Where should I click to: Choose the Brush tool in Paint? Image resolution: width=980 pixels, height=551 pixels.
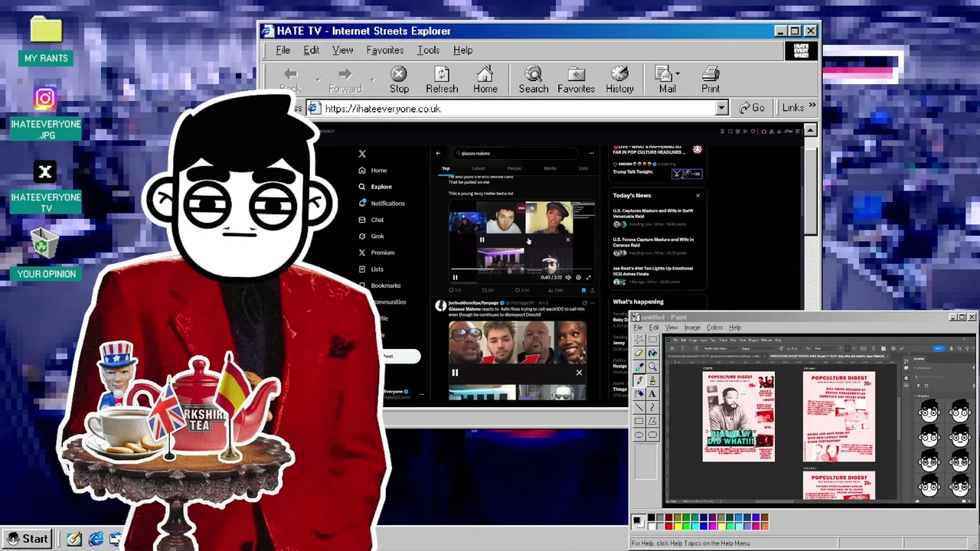(x=653, y=380)
